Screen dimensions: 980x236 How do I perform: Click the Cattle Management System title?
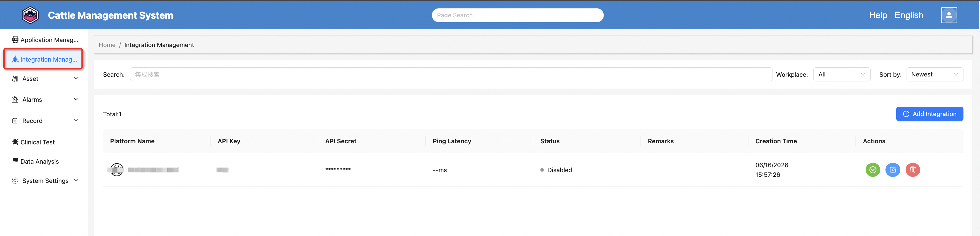110,15
